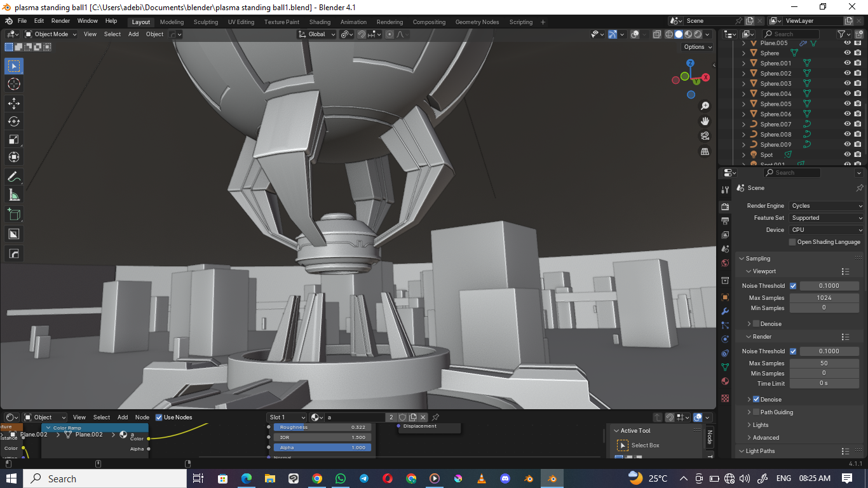The image size is (868, 488).
Task: Disable Sphere.007 in renders via camera icon
Action: 857,125
